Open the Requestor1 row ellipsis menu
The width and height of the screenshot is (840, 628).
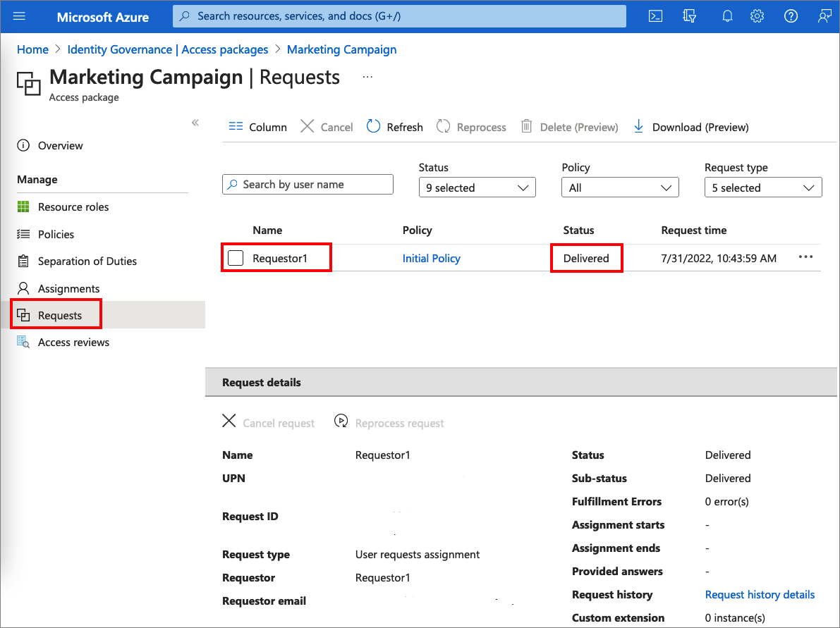pos(805,257)
